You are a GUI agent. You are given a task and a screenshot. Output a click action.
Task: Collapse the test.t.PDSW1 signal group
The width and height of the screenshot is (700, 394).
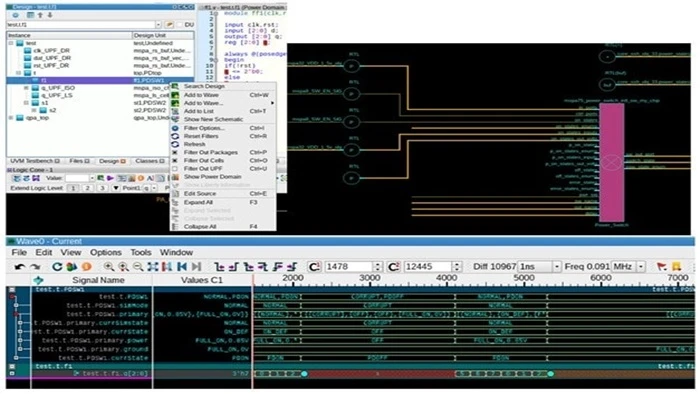click(x=12, y=290)
